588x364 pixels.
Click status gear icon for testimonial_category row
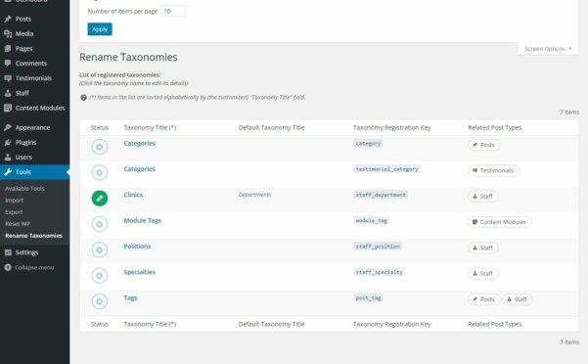coord(100,172)
